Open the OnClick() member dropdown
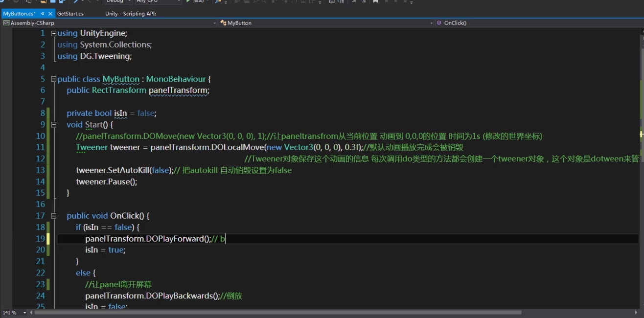Image resolution: width=644 pixels, height=318 pixels. [x=539, y=23]
